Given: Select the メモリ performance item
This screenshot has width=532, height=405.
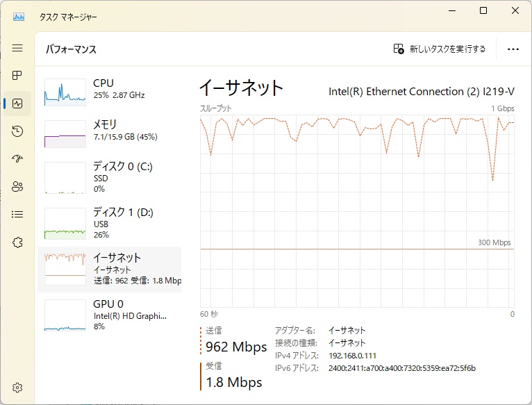Looking at the screenshot, I should coord(109,133).
